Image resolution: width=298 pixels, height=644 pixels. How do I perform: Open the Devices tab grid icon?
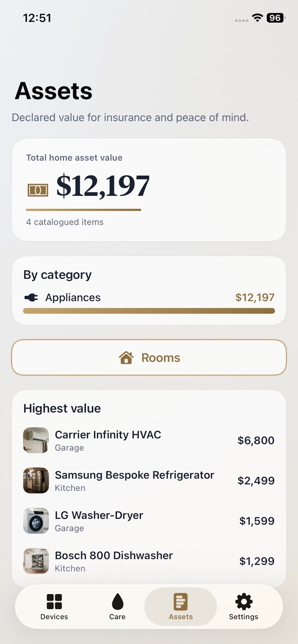pos(54,602)
